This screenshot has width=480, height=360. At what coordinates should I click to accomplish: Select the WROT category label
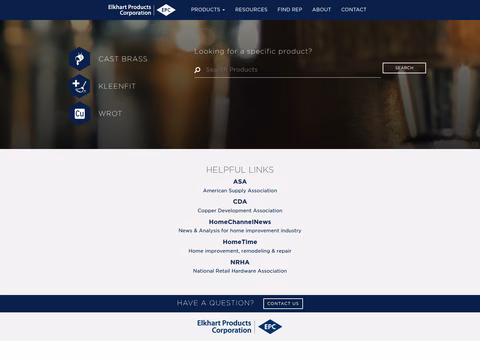110,114
